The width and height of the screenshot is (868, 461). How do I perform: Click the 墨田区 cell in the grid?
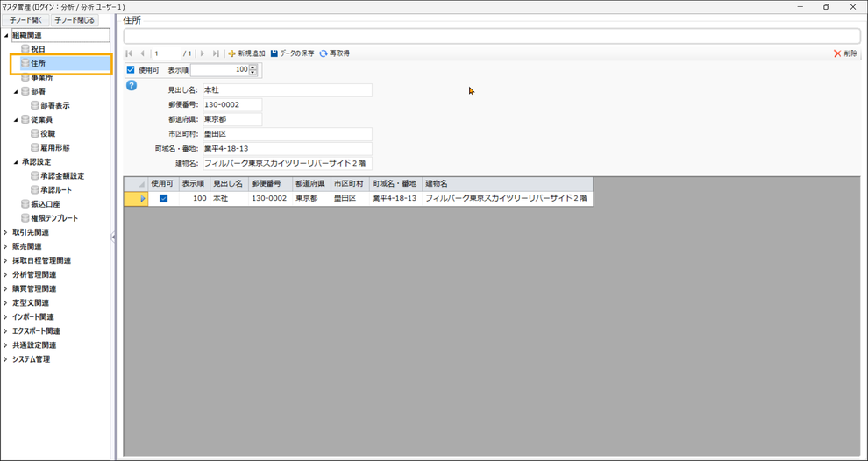click(350, 199)
